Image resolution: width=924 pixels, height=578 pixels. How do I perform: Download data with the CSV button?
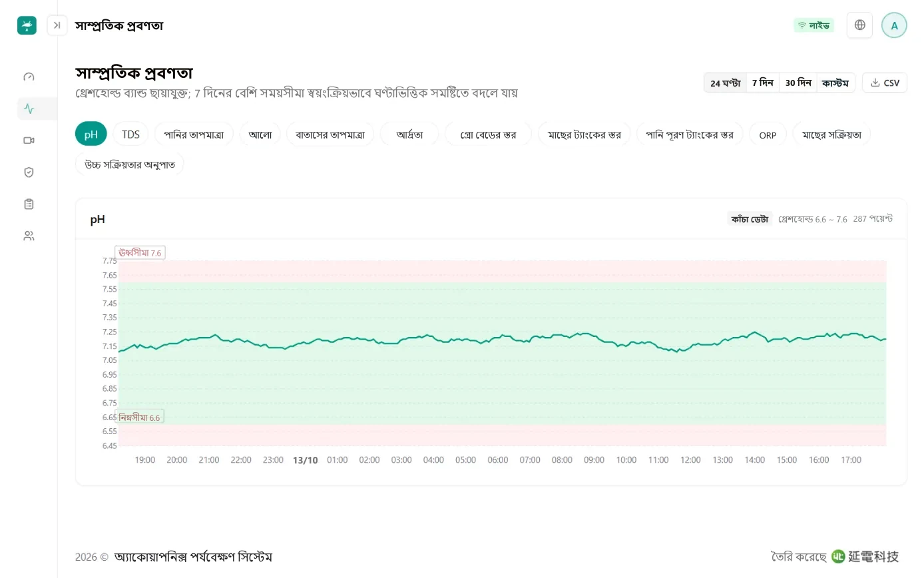coord(885,83)
